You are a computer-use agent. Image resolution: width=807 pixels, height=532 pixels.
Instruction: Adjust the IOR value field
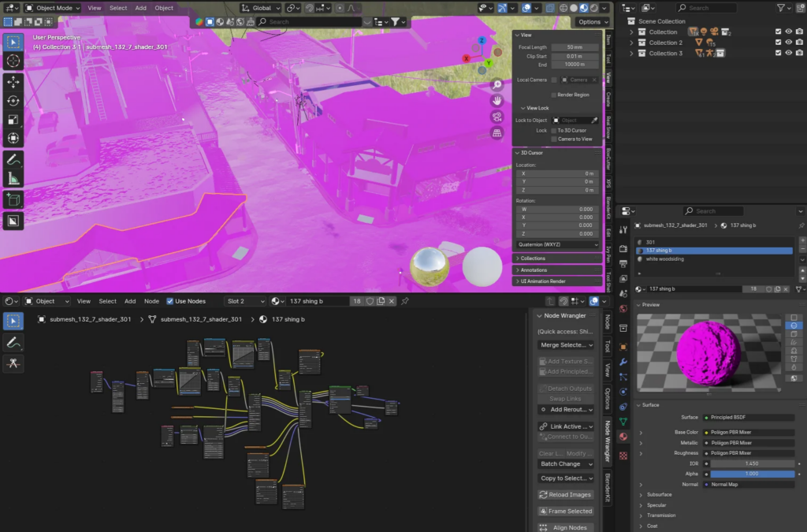click(x=752, y=463)
